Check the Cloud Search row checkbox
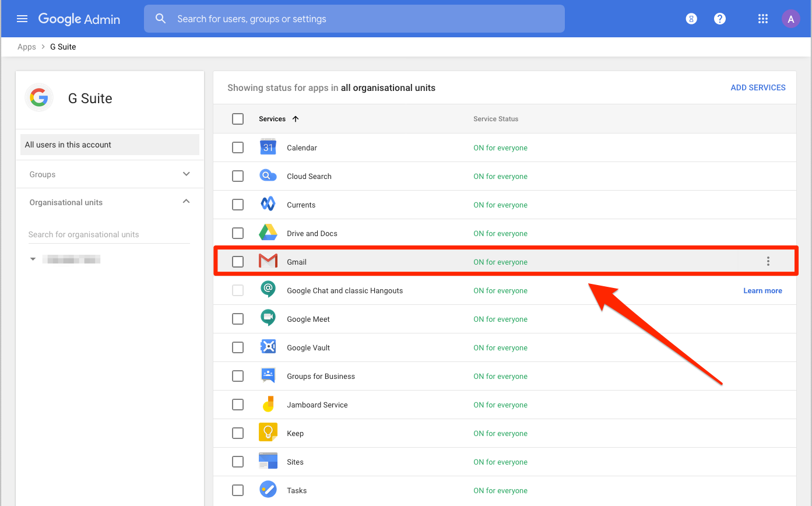This screenshot has height=506, width=812. click(238, 176)
